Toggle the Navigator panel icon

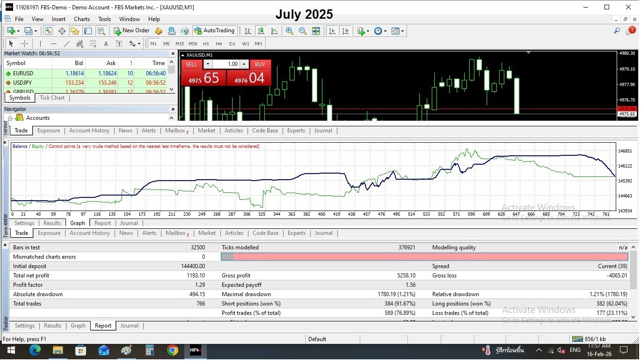point(74,31)
